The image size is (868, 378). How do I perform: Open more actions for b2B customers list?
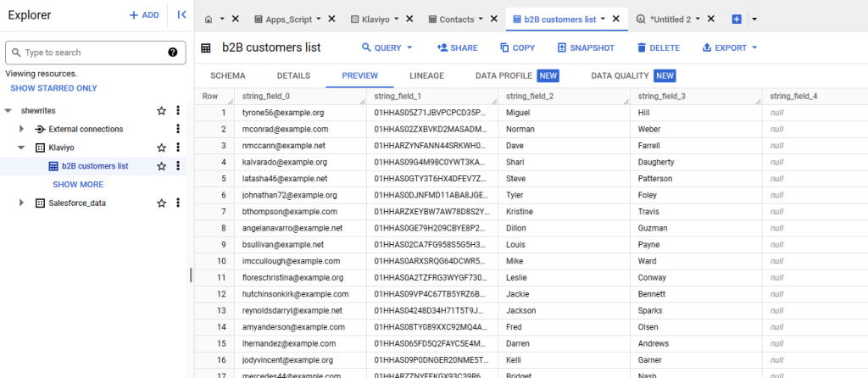click(178, 166)
